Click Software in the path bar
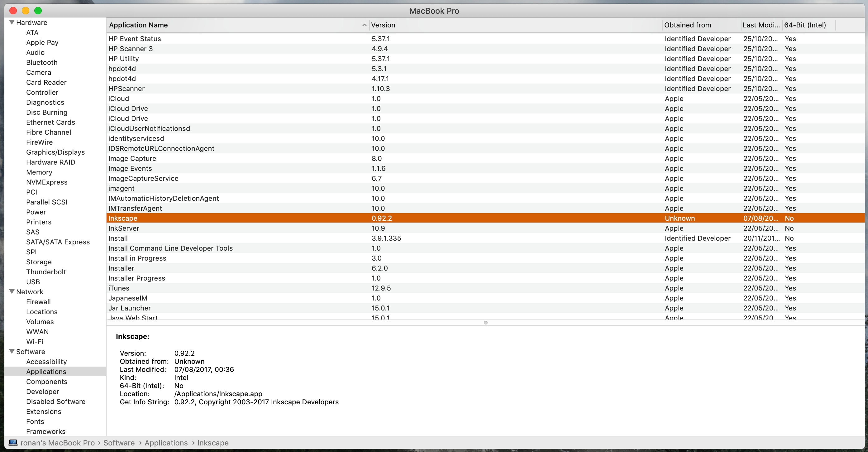Screen dimensions: 868x452 119,443
